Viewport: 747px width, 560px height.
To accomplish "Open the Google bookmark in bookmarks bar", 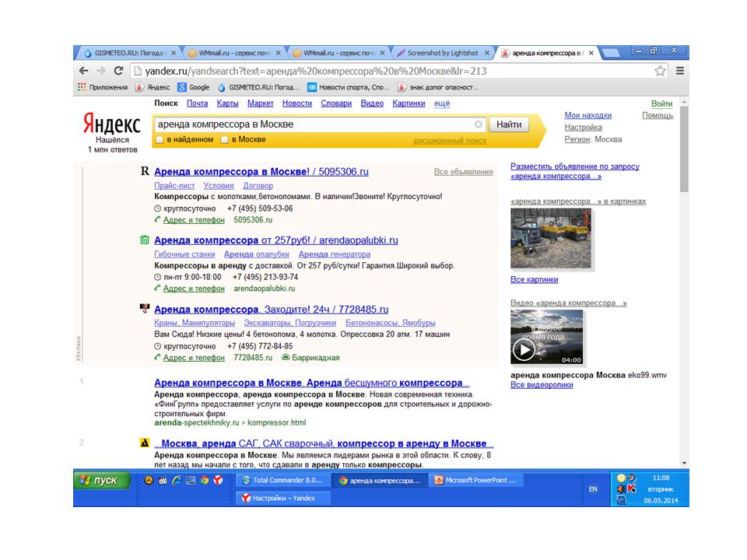I will pos(194,87).
